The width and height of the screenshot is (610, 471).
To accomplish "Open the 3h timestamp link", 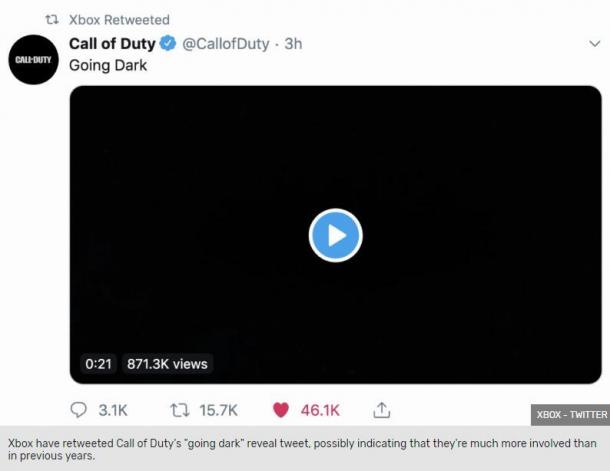I will (x=293, y=44).
